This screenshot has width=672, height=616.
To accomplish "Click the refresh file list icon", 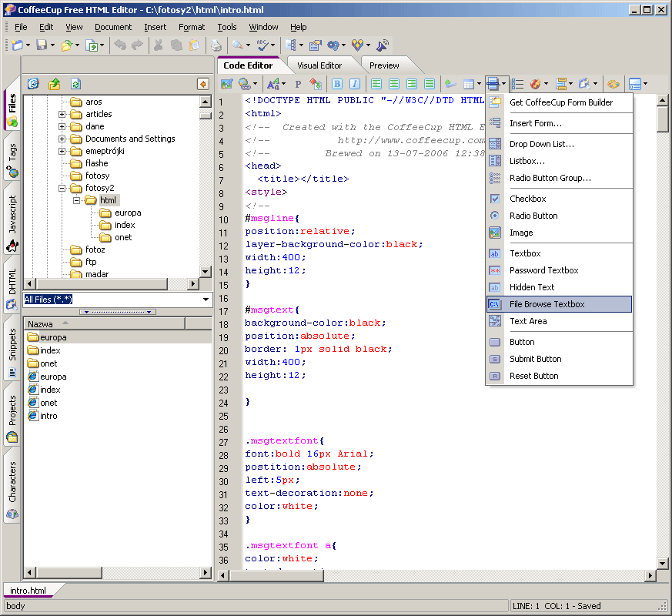I will click(76, 84).
